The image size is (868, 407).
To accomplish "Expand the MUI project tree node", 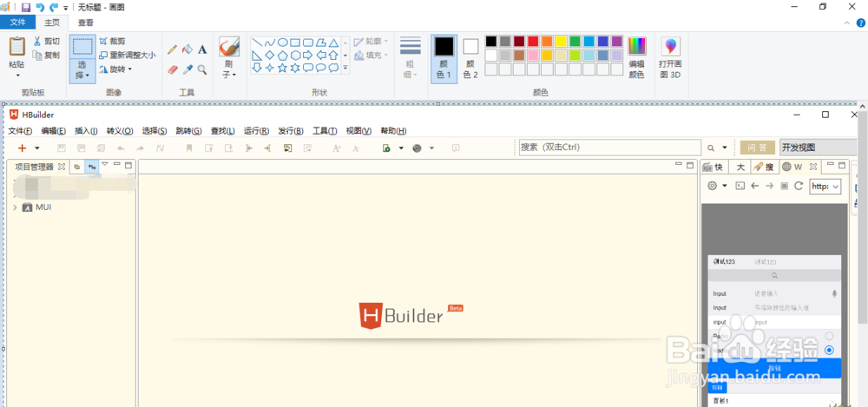I will tap(15, 207).
